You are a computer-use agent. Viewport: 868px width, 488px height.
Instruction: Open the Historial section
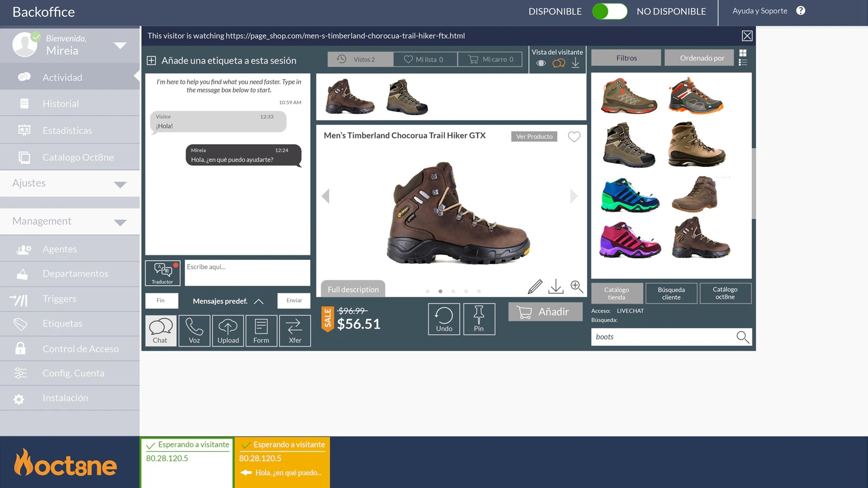pyautogui.click(x=70, y=103)
